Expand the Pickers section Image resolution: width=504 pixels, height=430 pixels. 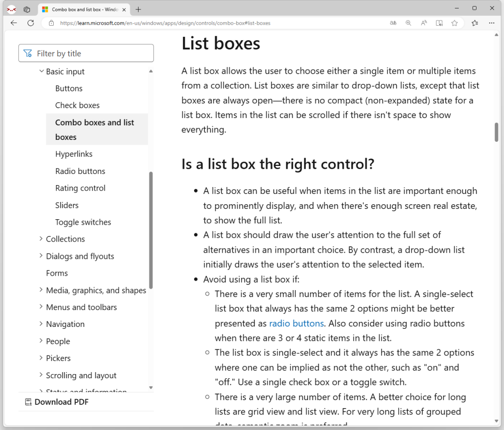point(41,358)
